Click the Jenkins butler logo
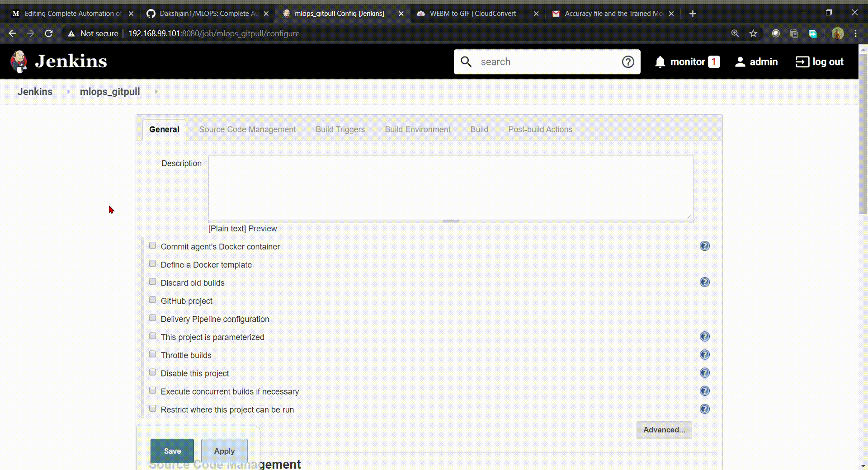868x470 pixels. tap(19, 61)
